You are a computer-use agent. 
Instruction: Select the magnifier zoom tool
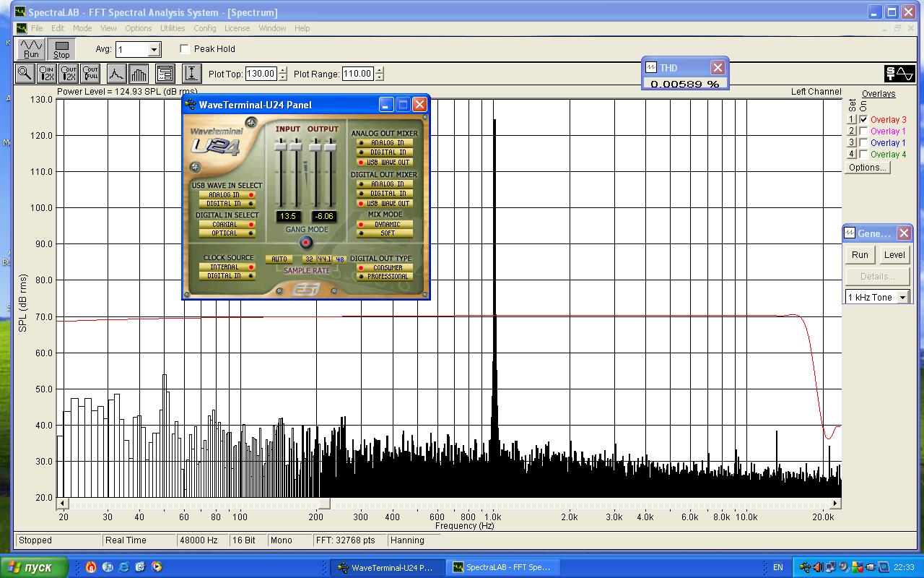(25, 73)
